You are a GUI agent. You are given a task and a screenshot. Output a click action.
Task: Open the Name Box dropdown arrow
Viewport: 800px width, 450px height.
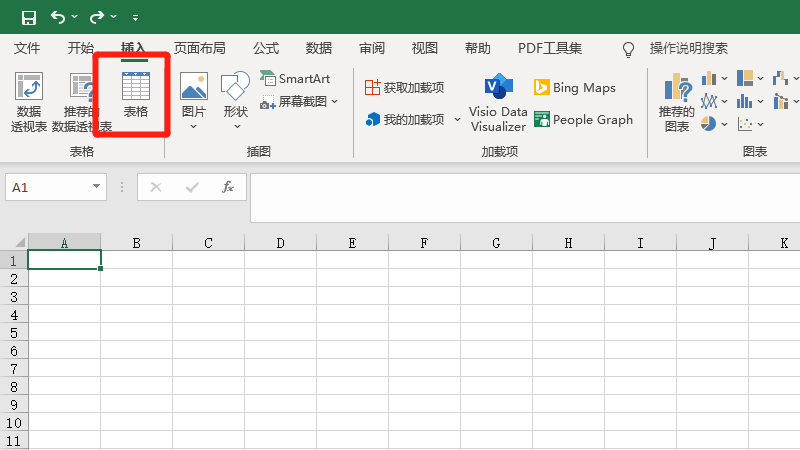(x=97, y=187)
